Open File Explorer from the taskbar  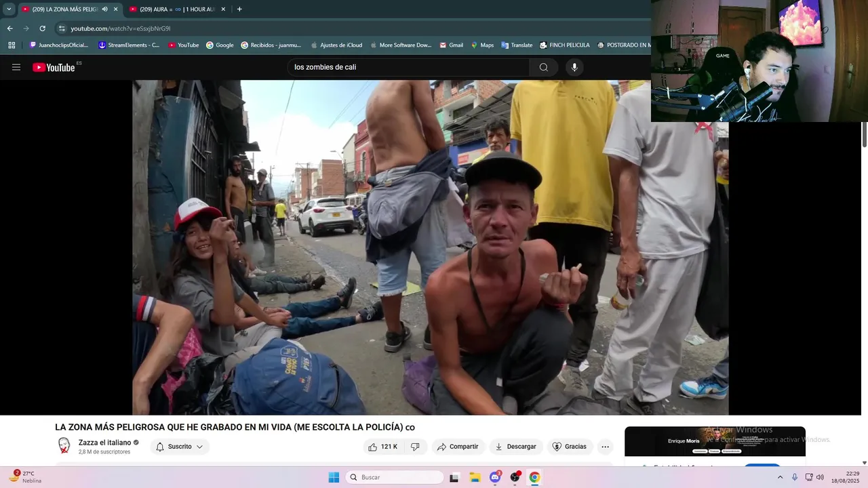pos(475,477)
